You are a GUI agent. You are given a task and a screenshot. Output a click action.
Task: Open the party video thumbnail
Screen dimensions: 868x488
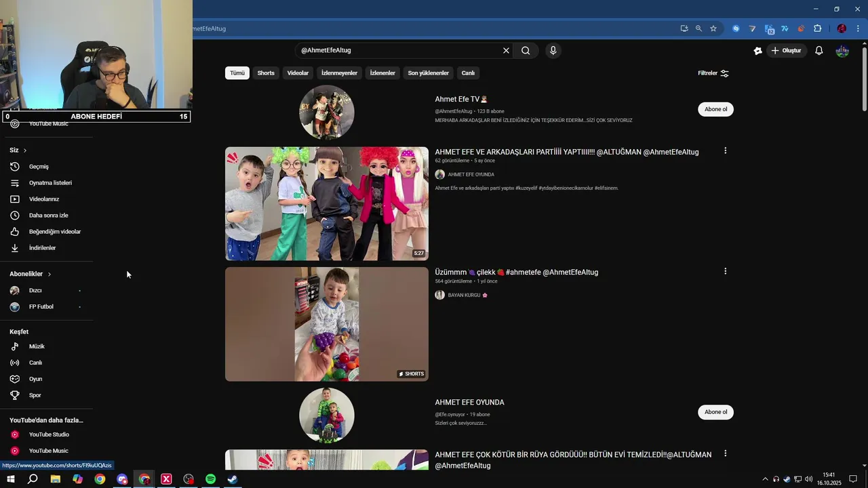327,204
